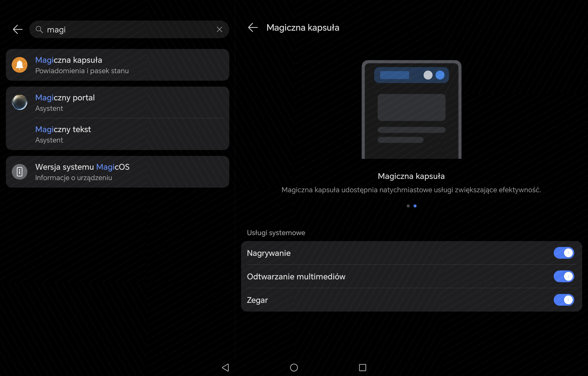Clear the search field text
This screenshot has width=588, height=376.
click(219, 30)
